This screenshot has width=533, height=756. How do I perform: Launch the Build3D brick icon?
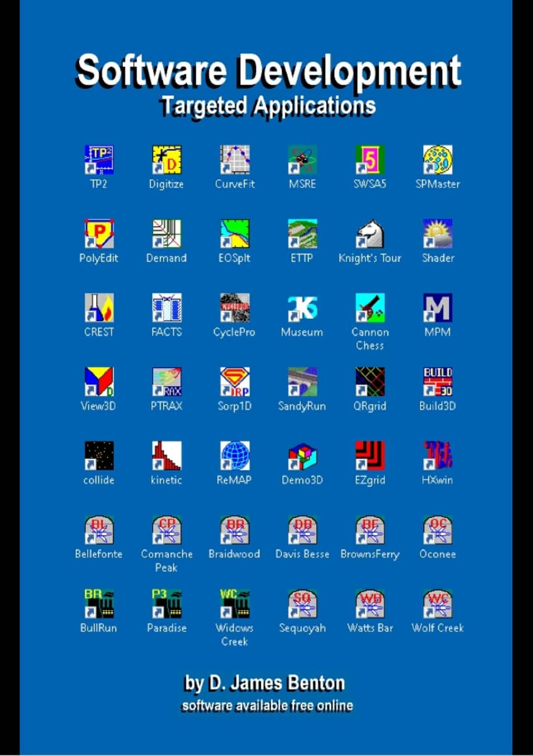pyautogui.click(x=438, y=382)
